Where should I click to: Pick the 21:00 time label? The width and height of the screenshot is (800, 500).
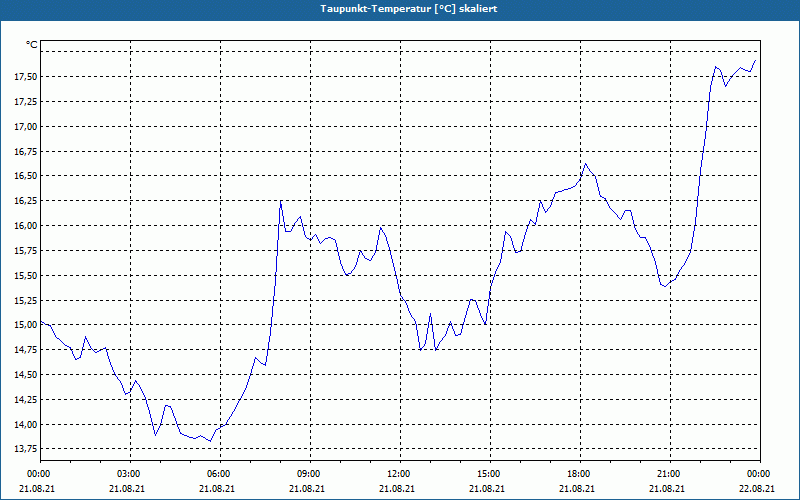(668, 474)
